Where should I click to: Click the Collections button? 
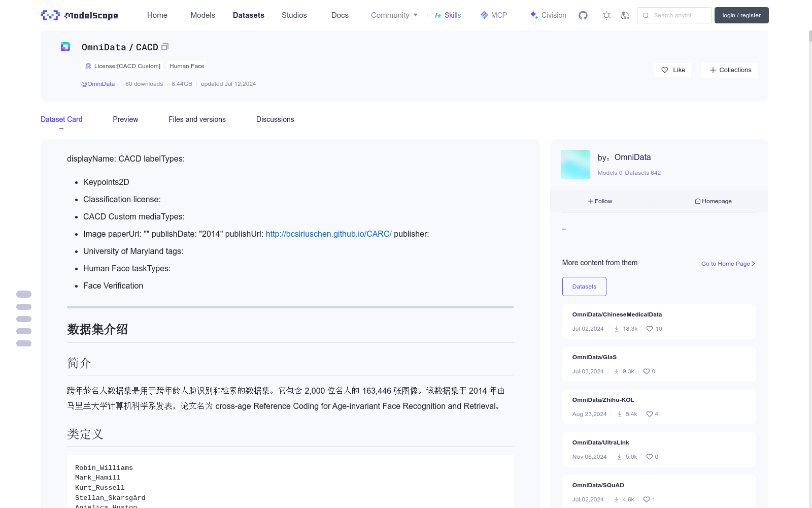click(x=730, y=70)
